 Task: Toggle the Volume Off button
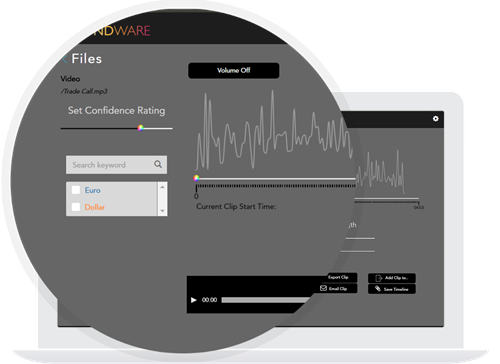coord(234,70)
